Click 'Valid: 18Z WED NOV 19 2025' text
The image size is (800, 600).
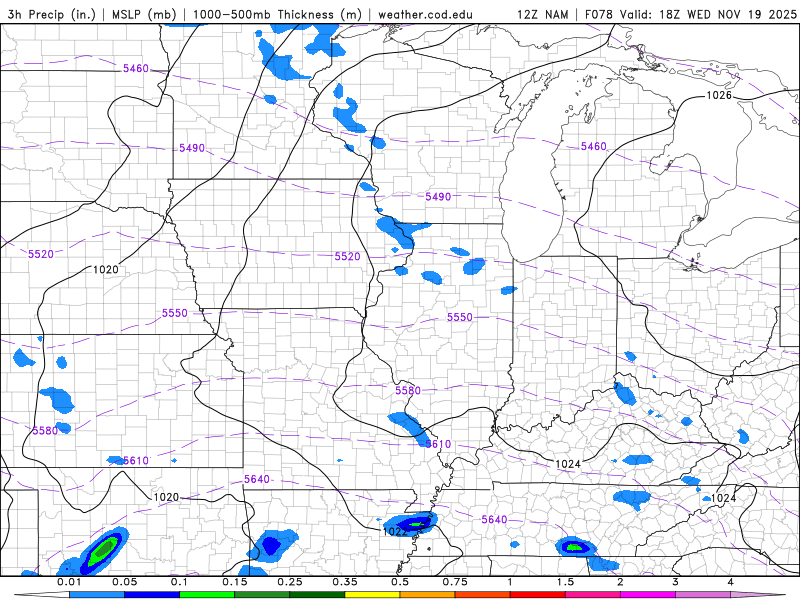(708, 14)
